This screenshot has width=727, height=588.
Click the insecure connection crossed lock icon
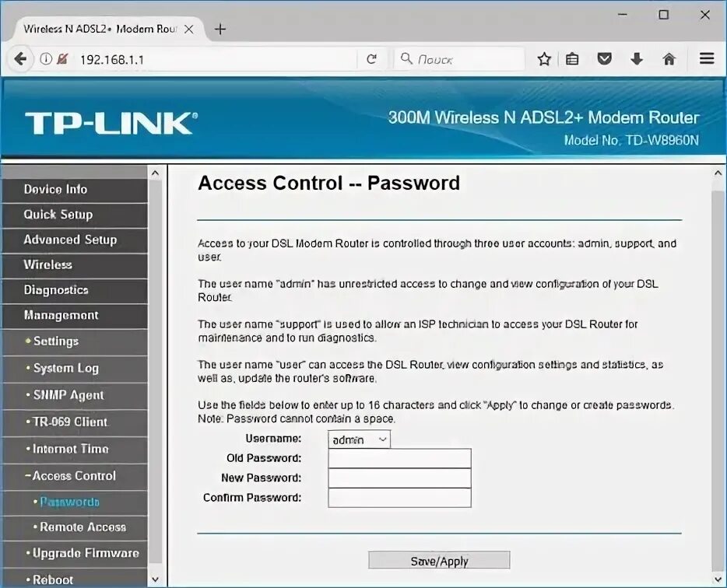[62, 59]
